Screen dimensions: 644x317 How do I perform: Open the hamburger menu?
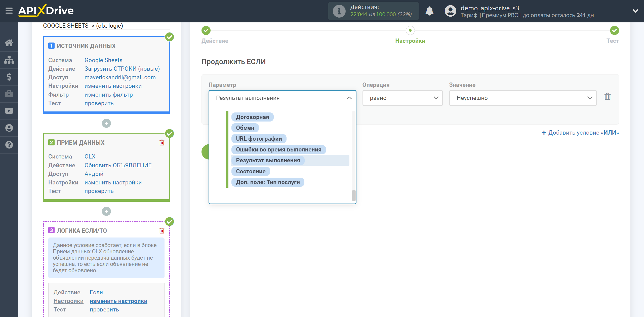[9, 11]
